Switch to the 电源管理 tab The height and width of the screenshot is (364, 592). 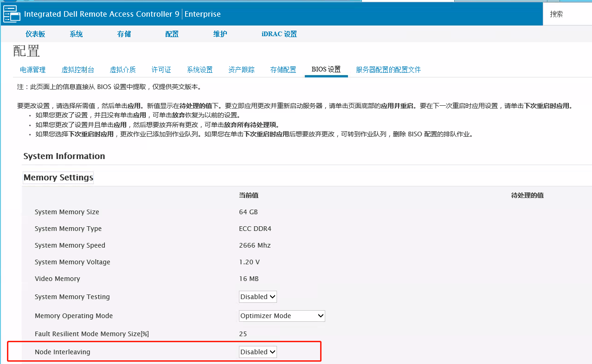click(x=32, y=70)
